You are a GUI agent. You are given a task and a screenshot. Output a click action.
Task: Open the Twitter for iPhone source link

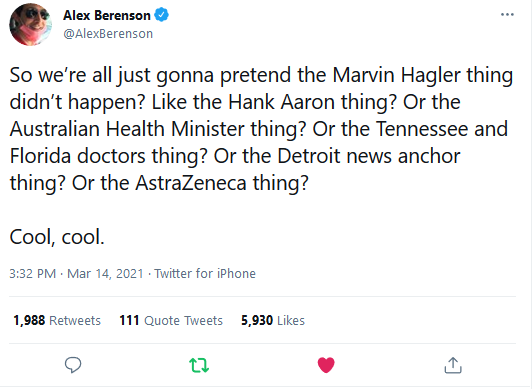click(x=205, y=273)
